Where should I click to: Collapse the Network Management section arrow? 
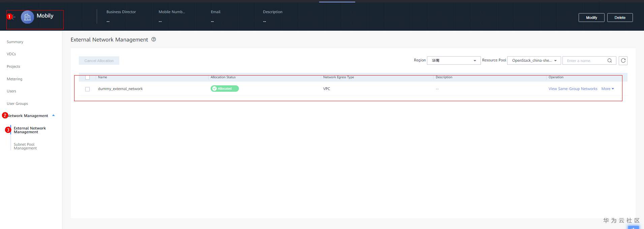click(53, 115)
